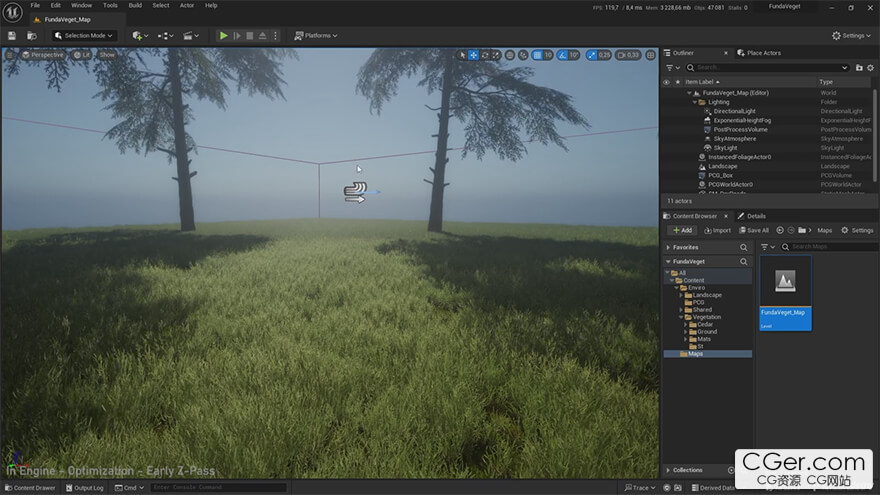880x495 pixels.
Task: Expand the Favorites section
Action: click(x=668, y=247)
